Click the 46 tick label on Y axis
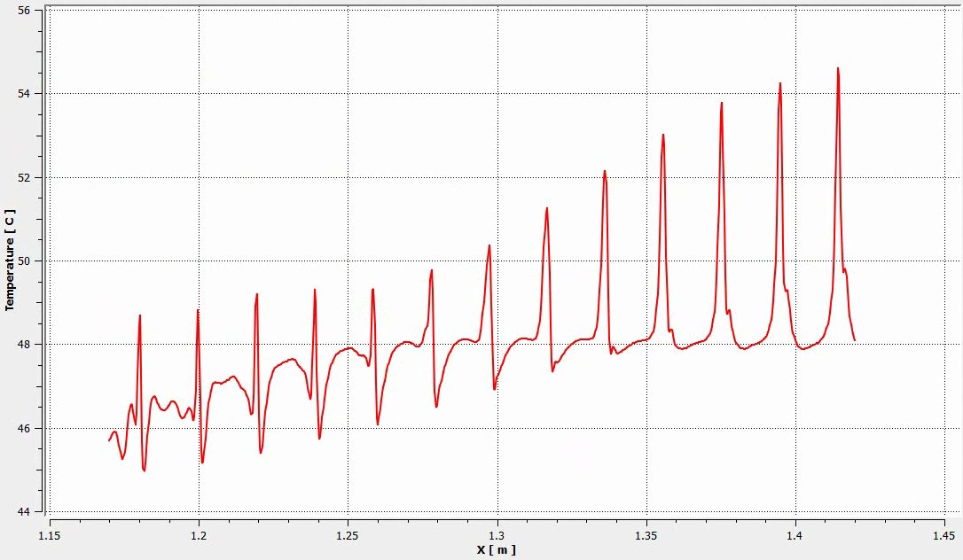Screen dimensions: 963x560 pyautogui.click(x=24, y=429)
